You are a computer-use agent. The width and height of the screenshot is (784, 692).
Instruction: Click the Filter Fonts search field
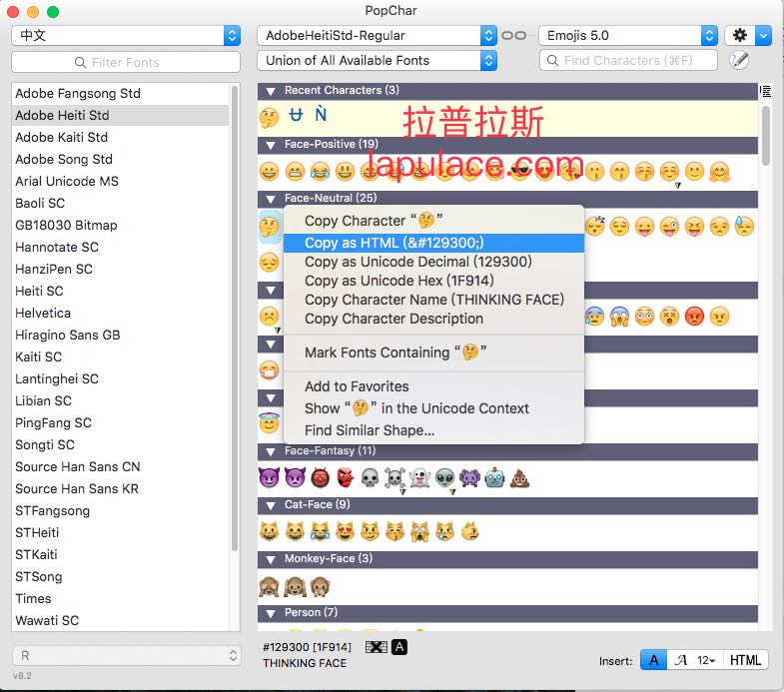[x=126, y=62]
